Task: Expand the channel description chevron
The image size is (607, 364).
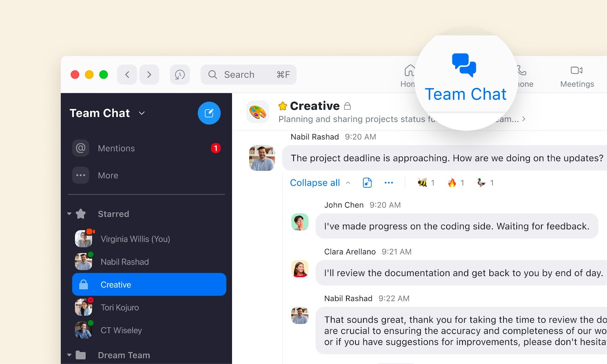Action: [x=524, y=119]
